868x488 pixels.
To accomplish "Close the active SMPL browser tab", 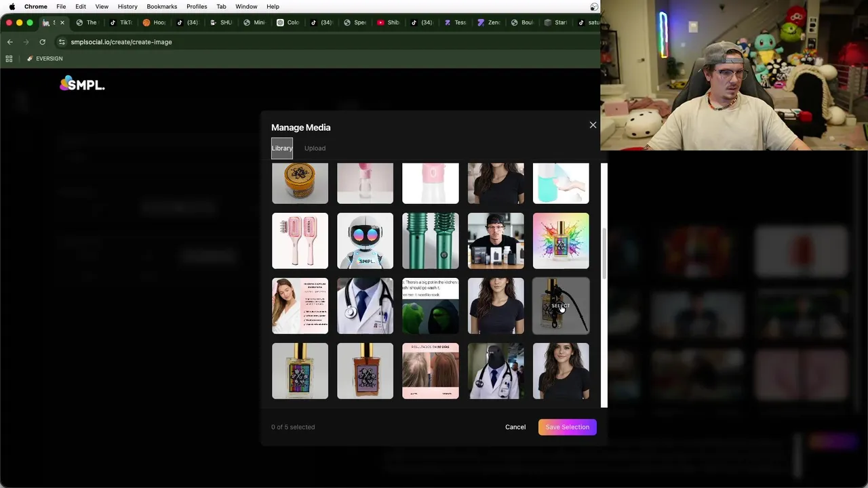I will coord(62,22).
